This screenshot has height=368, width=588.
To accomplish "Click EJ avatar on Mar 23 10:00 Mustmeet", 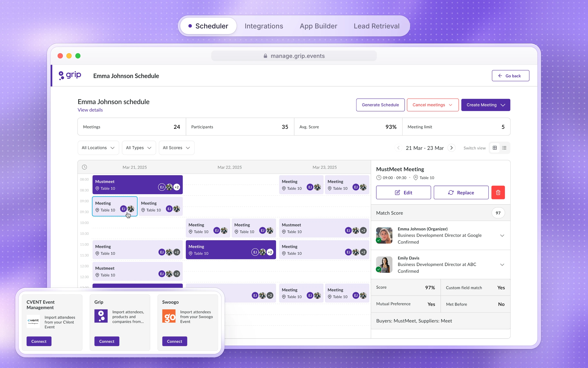I will point(348,230).
